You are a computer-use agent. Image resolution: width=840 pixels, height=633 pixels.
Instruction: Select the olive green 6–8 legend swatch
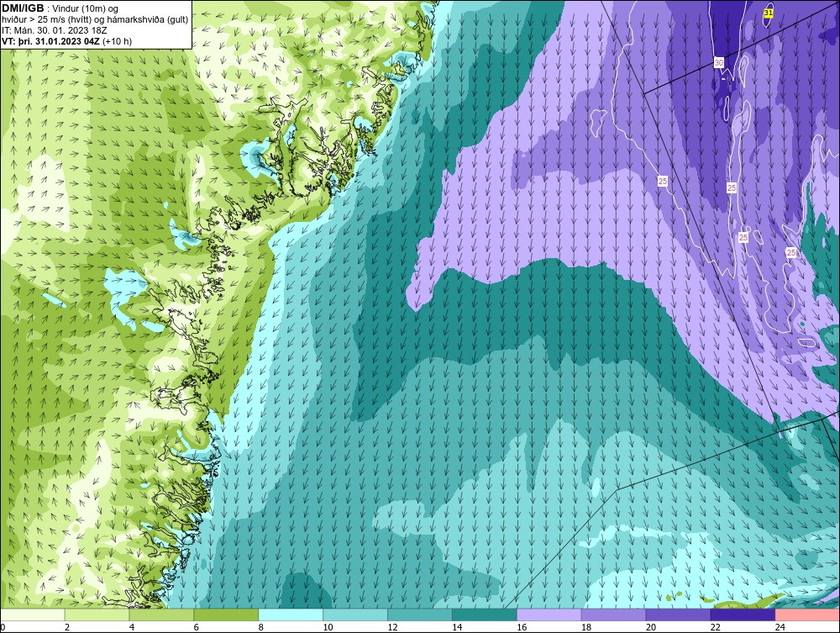(226, 615)
